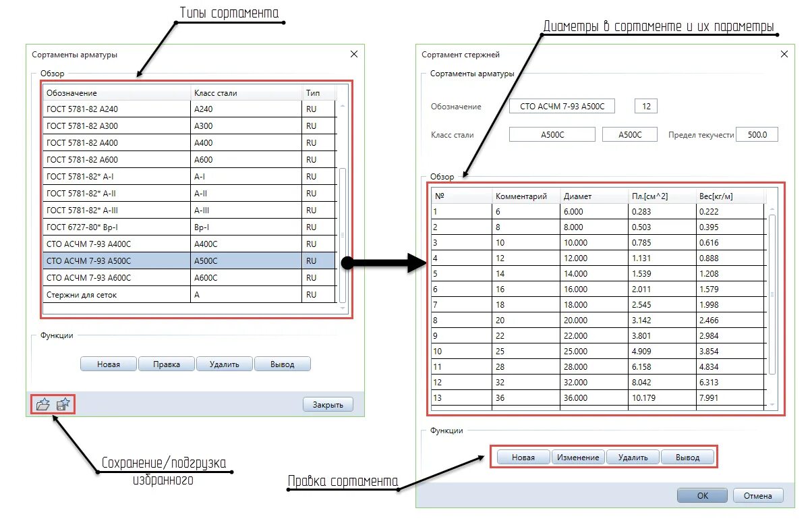Click weight cell 7.991
The image size is (812, 525).
coord(731,398)
